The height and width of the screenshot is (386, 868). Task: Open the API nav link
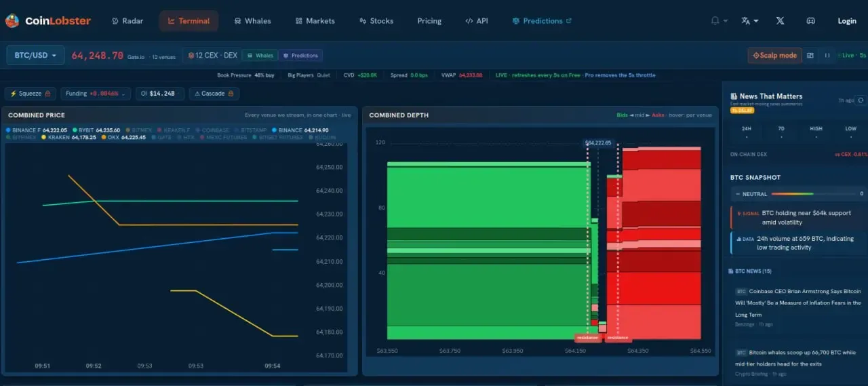pyautogui.click(x=477, y=21)
